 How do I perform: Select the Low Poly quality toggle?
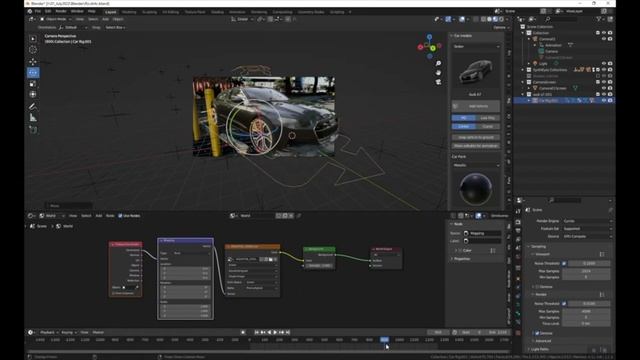coord(487,118)
